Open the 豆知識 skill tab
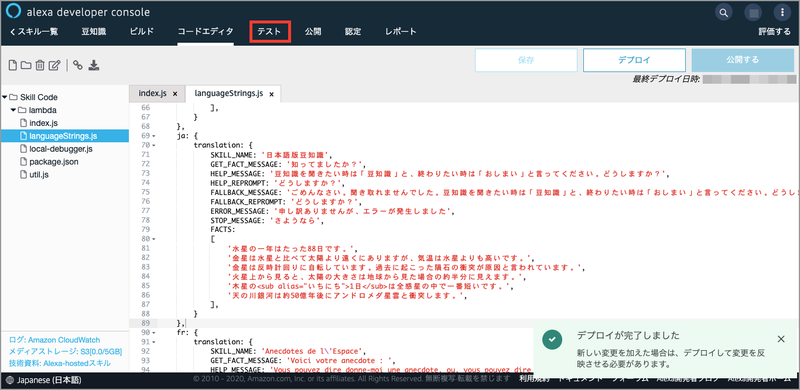 click(94, 32)
